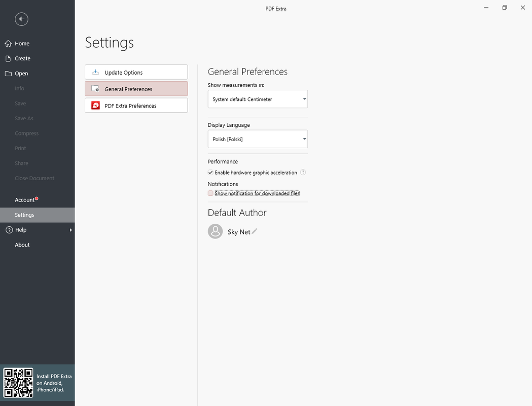This screenshot has width=532, height=406.
Task: Click the hardware acceleration help tooltip icon
Action: click(303, 173)
